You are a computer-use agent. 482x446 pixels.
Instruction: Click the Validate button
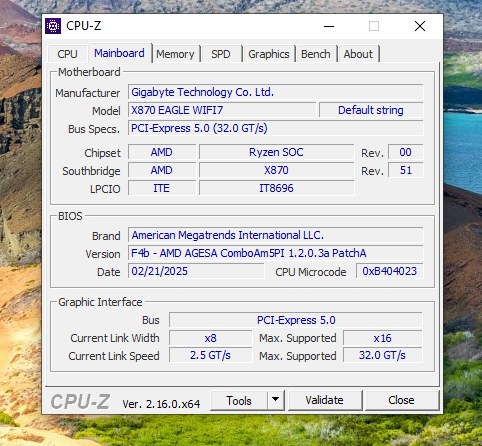click(325, 400)
